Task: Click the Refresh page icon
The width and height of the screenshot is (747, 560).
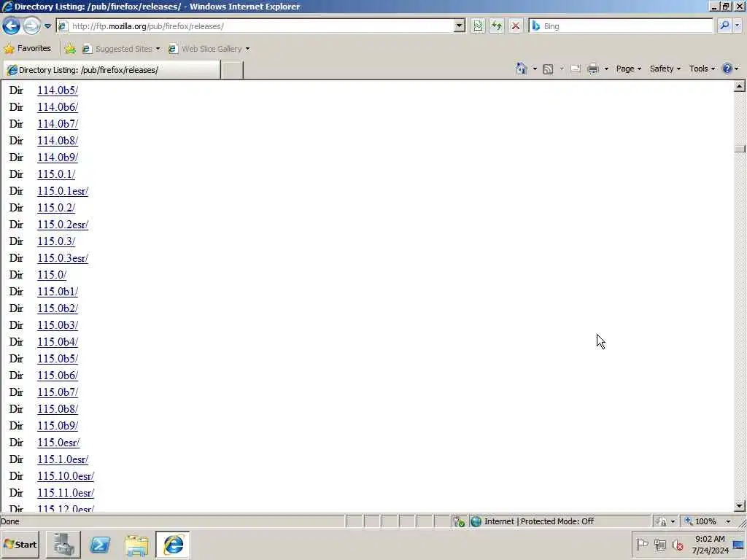Action: click(496, 26)
